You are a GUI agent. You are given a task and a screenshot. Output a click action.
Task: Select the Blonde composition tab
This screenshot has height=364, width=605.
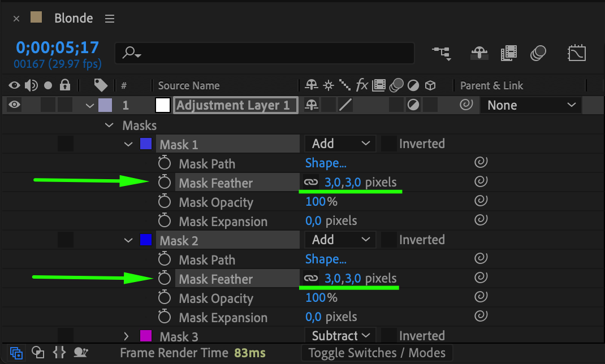tap(74, 18)
